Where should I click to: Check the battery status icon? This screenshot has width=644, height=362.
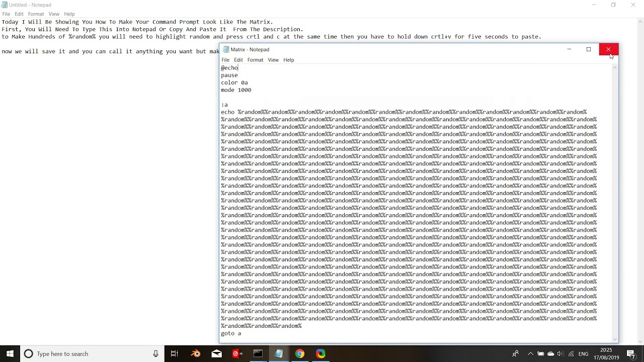[541, 353]
